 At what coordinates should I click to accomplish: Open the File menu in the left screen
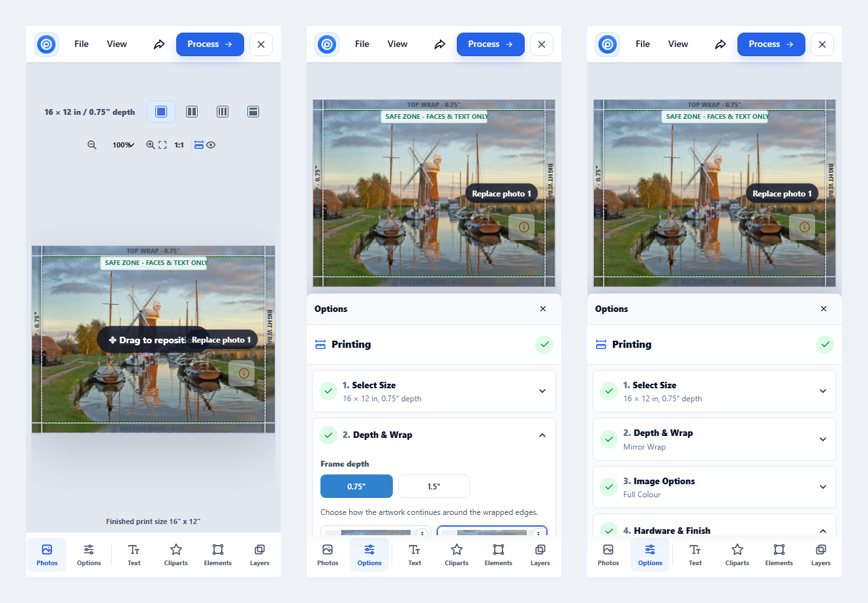coord(82,44)
